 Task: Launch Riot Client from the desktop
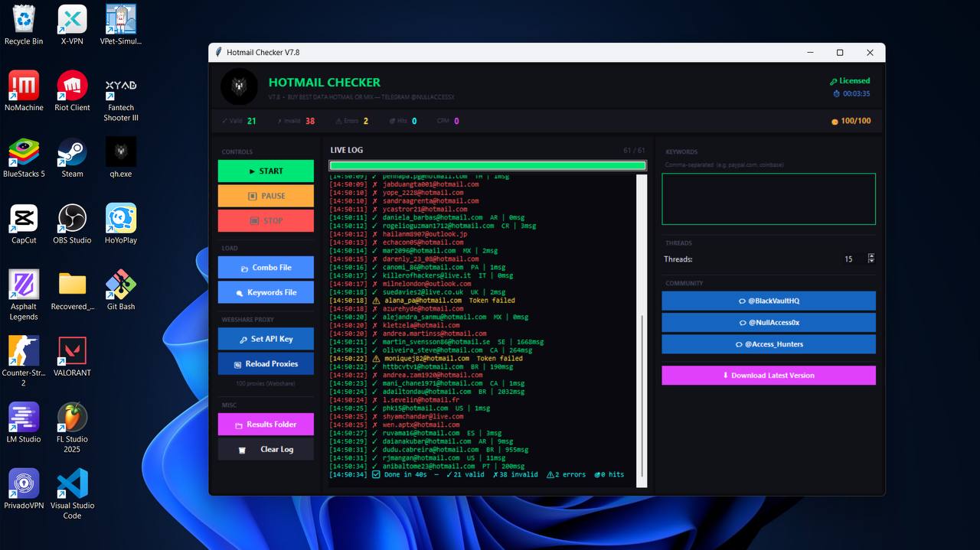click(72, 91)
